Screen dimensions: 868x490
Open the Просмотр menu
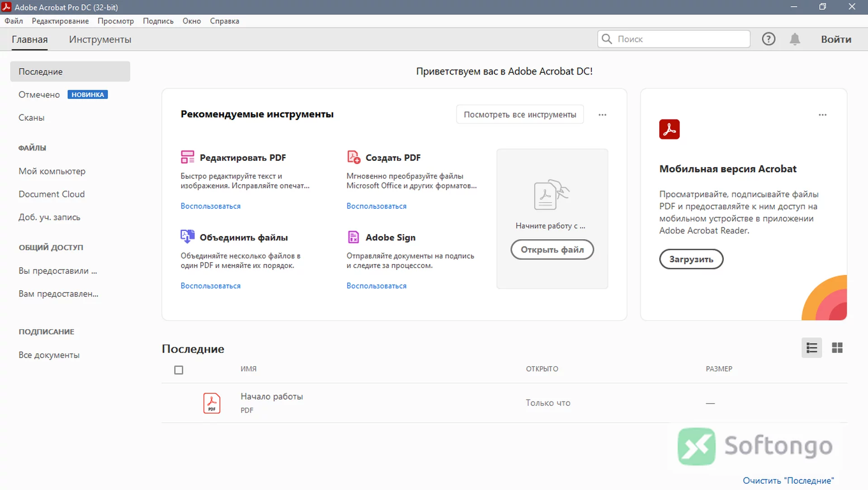[116, 21]
